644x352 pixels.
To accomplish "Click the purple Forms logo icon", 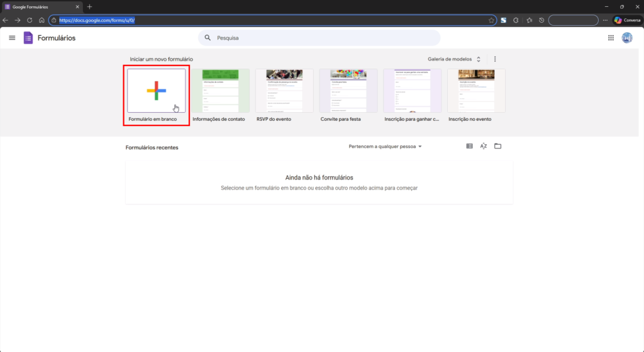I will tap(28, 38).
